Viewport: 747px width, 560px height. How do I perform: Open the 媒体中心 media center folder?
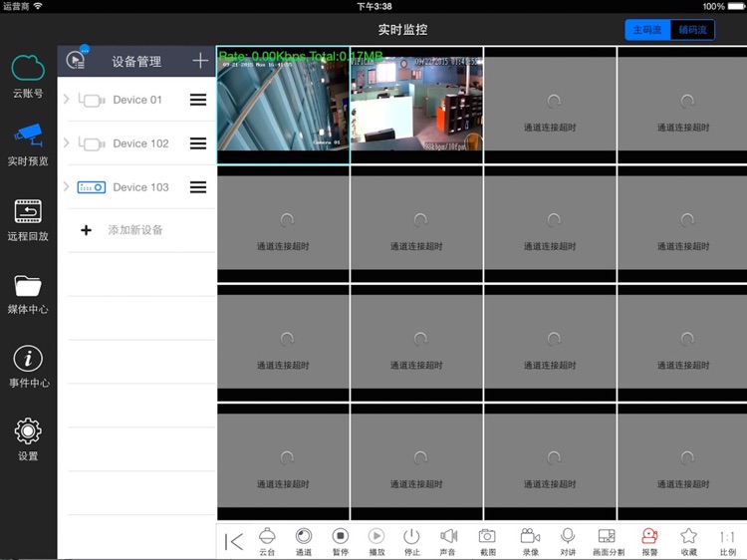tap(28, 295)
